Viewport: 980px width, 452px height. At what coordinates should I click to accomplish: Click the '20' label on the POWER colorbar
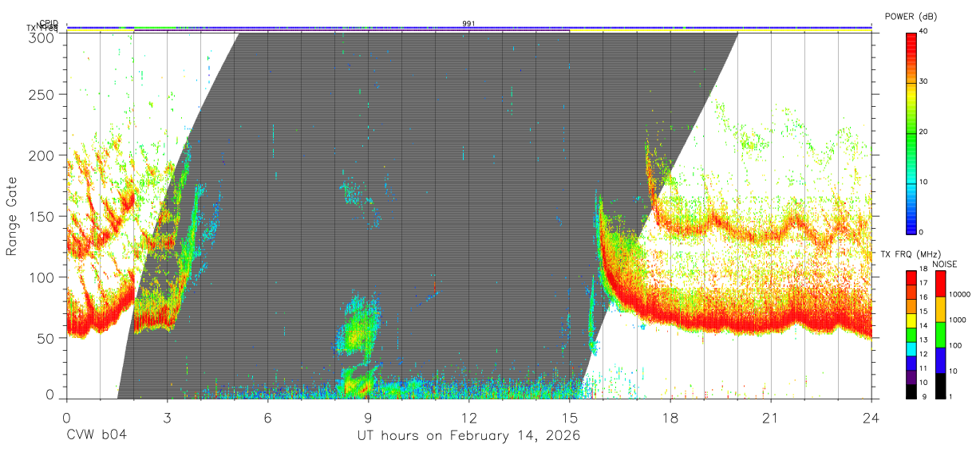[925, 132]
